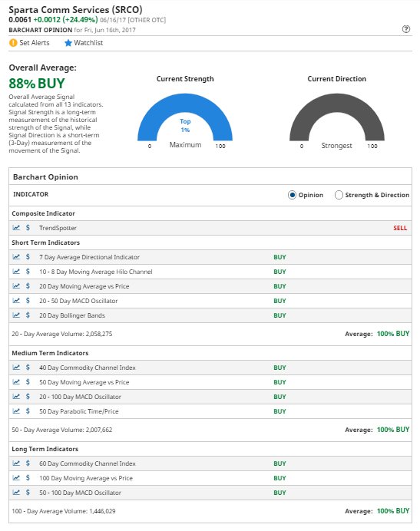This screenshot has width=420, height=531.
Task: Open chart icon for 60 Day Commodity Channel Index
Action: (16, 463)
